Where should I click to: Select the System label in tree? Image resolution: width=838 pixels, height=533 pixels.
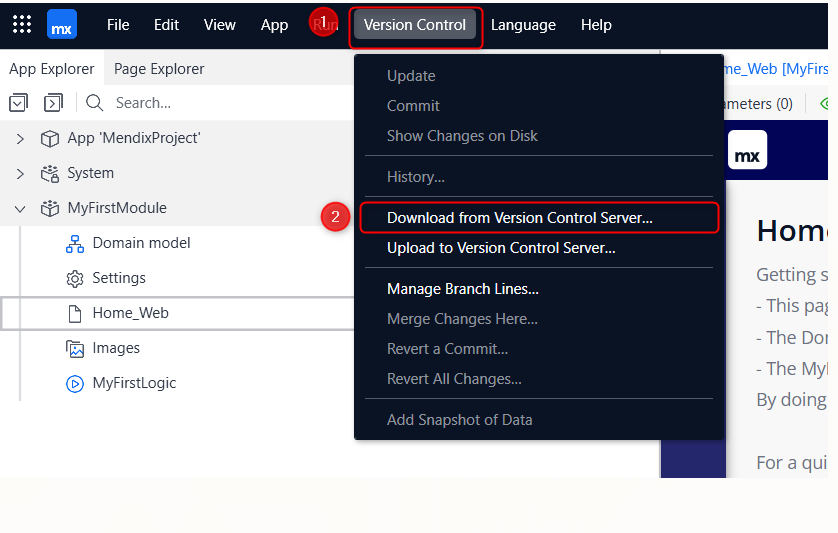[x=90, y=173]
